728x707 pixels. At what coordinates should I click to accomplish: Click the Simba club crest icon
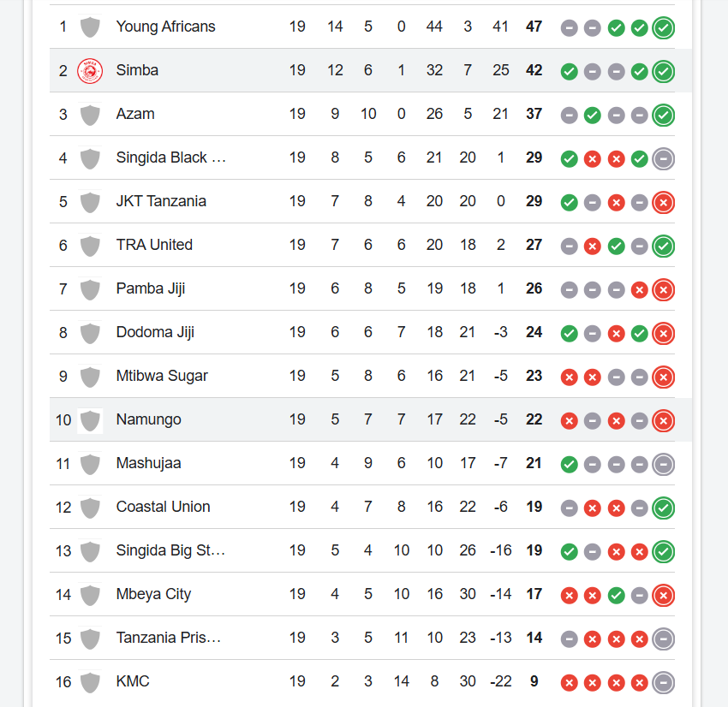90,70
